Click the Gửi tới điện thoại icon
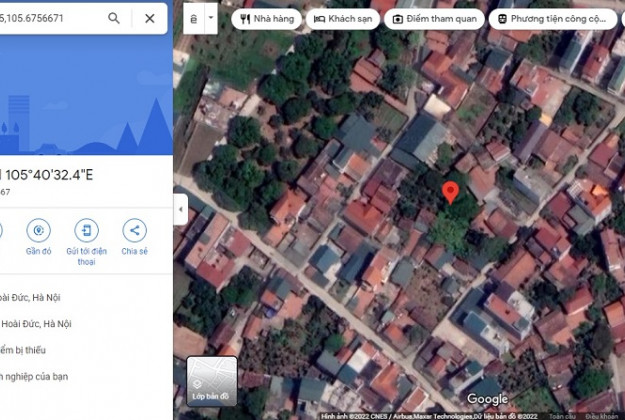The width and height of the screenshot is (625, 420). pyautogui.click(x=86, y=230)
